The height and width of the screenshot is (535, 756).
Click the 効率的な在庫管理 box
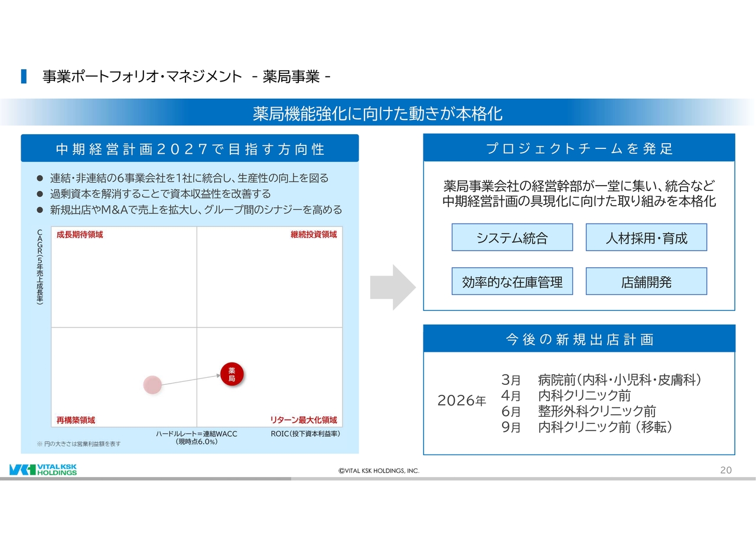point(512,282)
